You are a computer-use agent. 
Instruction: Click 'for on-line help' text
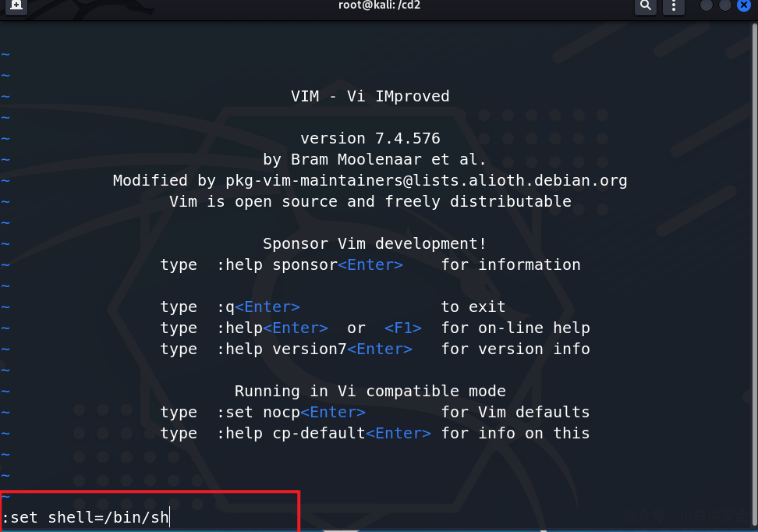point(515,328)
